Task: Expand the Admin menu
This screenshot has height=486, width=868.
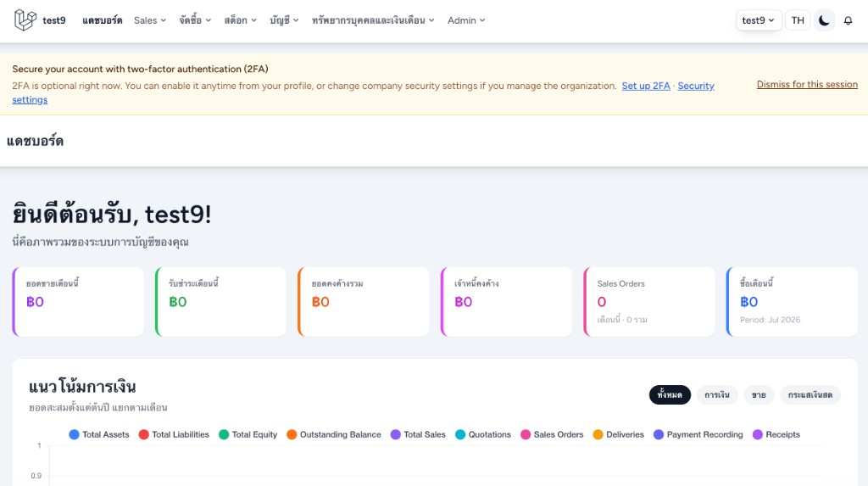Action: [x=466, y=20]
